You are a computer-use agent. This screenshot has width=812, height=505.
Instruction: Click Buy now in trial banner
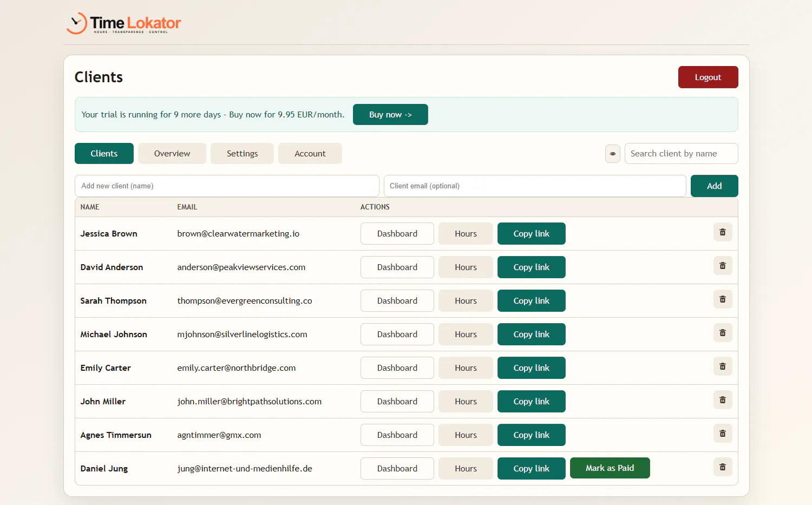click(390, 114)
